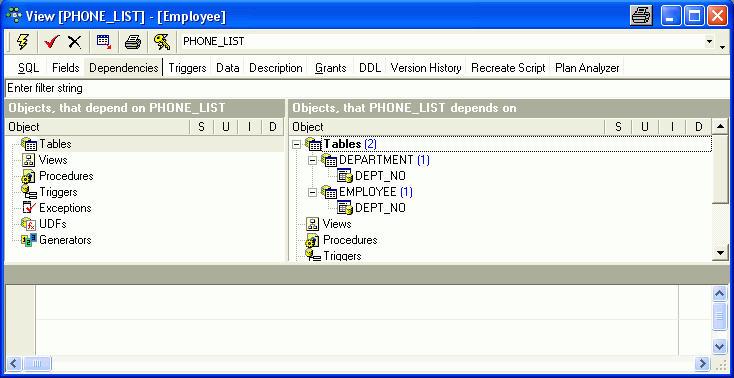Screen dimensions: 734x378
Task: Click the Views icon in right panel
Action: click(x=313, y=224)
